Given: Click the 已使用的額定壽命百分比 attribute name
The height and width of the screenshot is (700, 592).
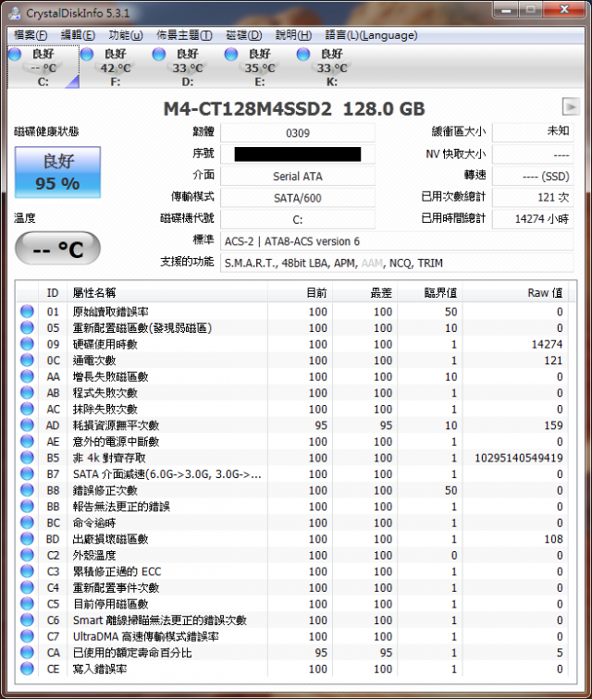Looking at the screenshot, I should pyautogui.click(x=132, y=653).
